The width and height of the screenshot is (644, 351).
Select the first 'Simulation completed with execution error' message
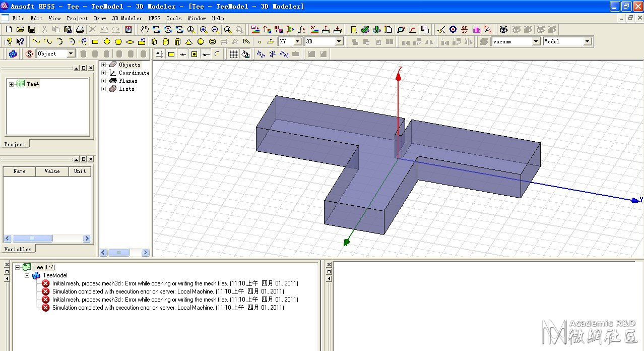pos(168,291)
